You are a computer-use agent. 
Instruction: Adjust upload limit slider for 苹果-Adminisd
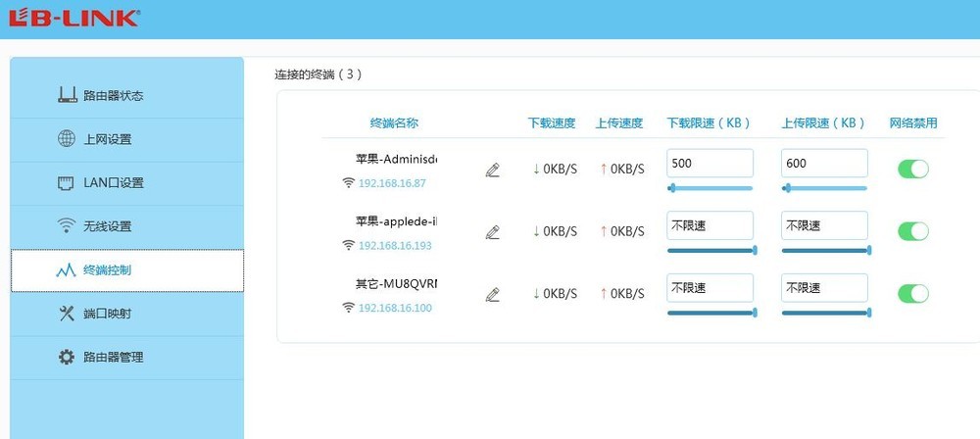coord(824,187)
